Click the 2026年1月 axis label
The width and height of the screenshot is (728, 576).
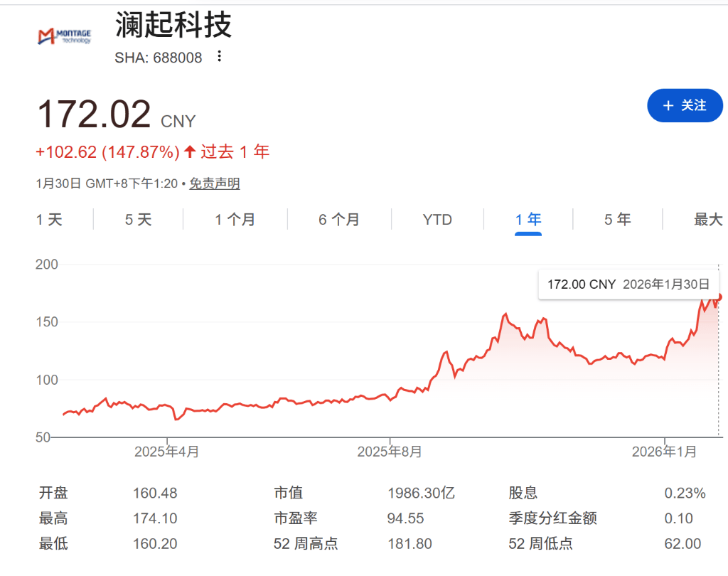tap(664, 452)
